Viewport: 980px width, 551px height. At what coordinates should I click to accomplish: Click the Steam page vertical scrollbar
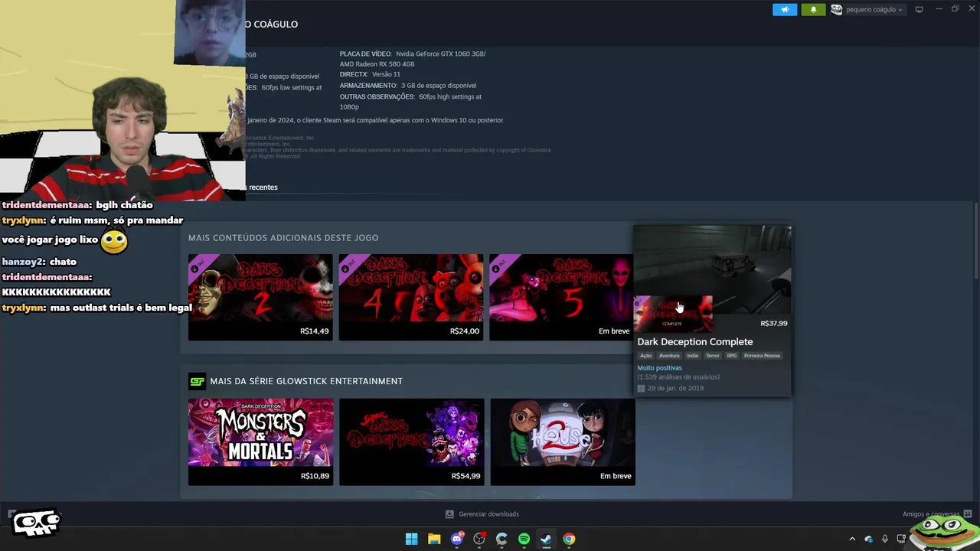[x=975, y=241]
